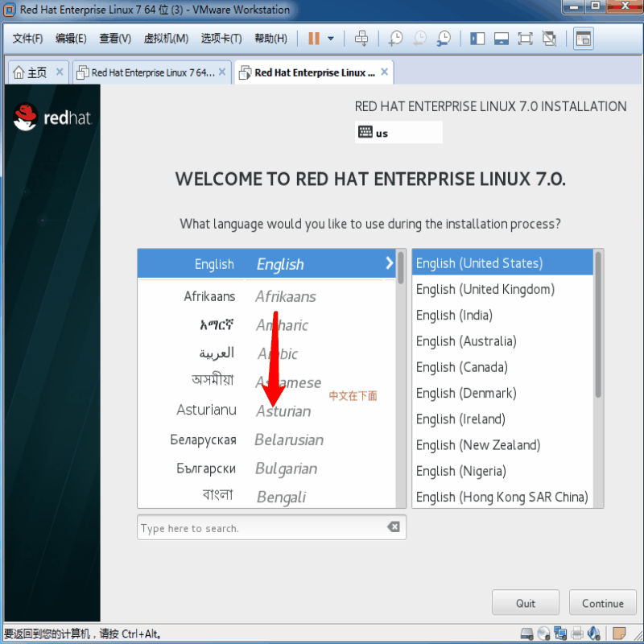Choose English (Canada) locale
Screen dimensions: 644x644
coord(502,367)
